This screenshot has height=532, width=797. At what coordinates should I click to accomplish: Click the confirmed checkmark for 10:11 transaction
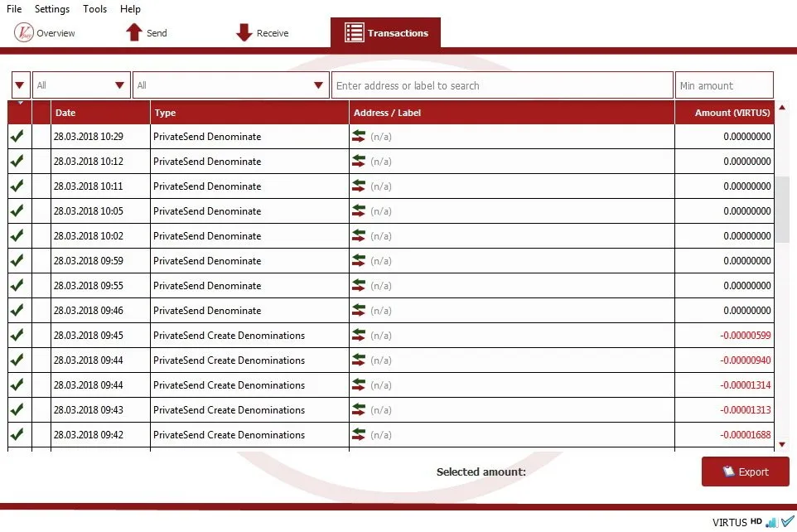click(x=17, y=186)
